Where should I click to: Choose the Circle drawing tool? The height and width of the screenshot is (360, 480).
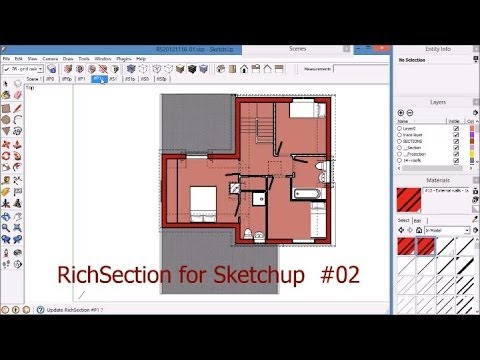(6, 120)
